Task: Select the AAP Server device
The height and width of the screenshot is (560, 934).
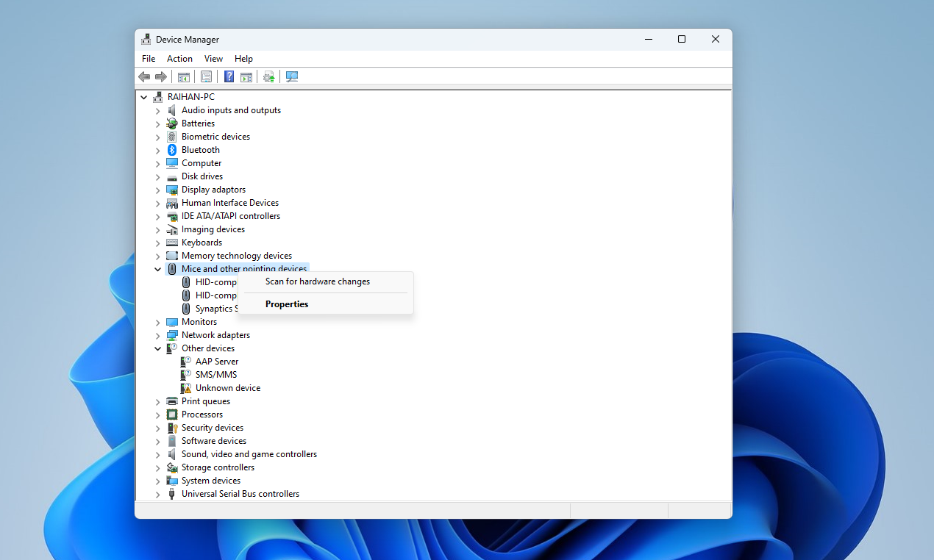Action: [216, 362]
